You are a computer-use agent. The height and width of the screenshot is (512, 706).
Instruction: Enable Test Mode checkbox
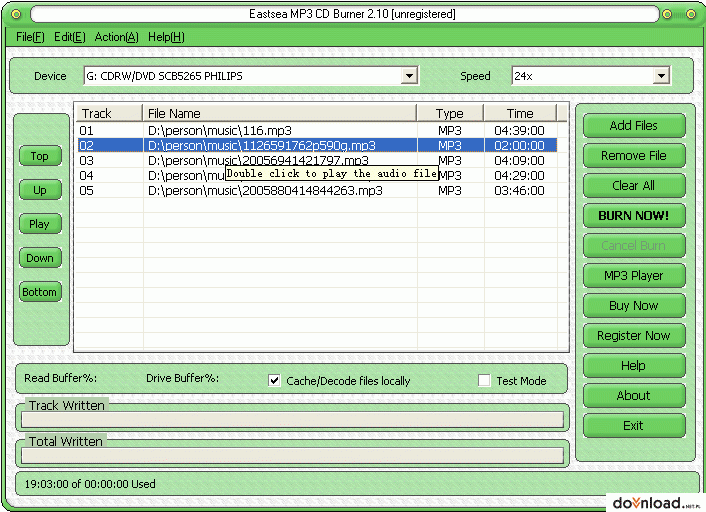pyautogui.click(x=484, y=381)
